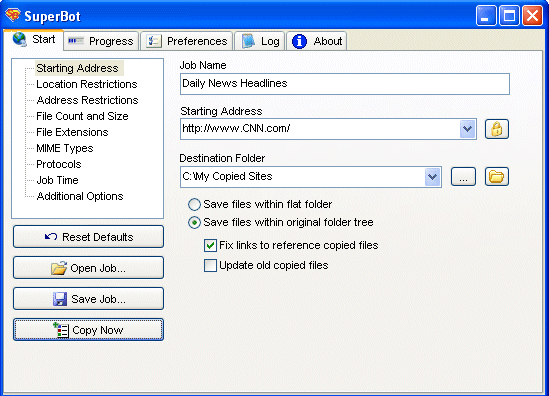Maximize the SuperBot window

[x=509, y=16]
